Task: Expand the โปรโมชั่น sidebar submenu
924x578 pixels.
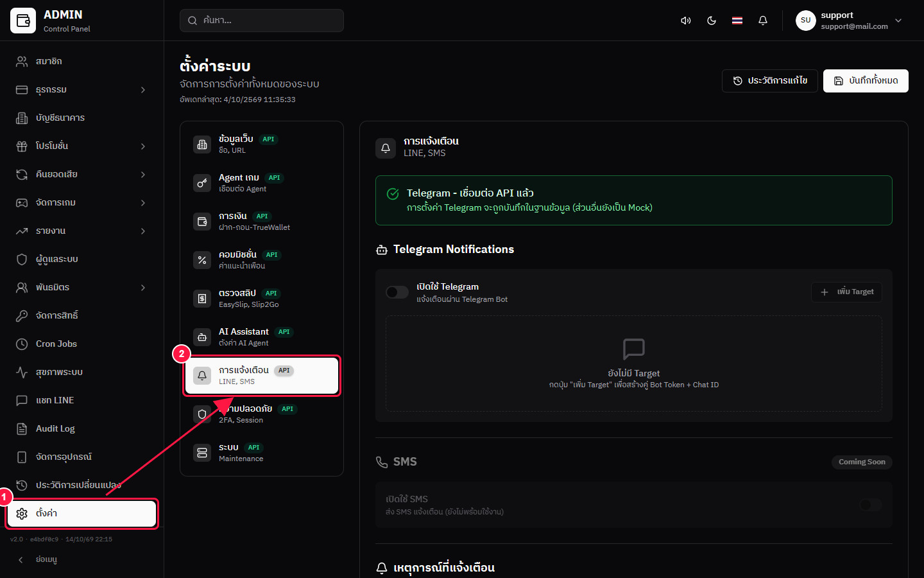Action: [x=143, y=146]
